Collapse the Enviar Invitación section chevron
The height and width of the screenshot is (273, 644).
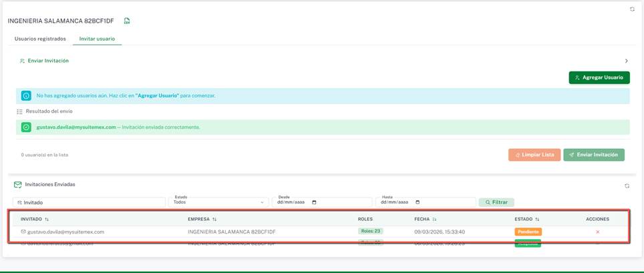tap(626, 61)
